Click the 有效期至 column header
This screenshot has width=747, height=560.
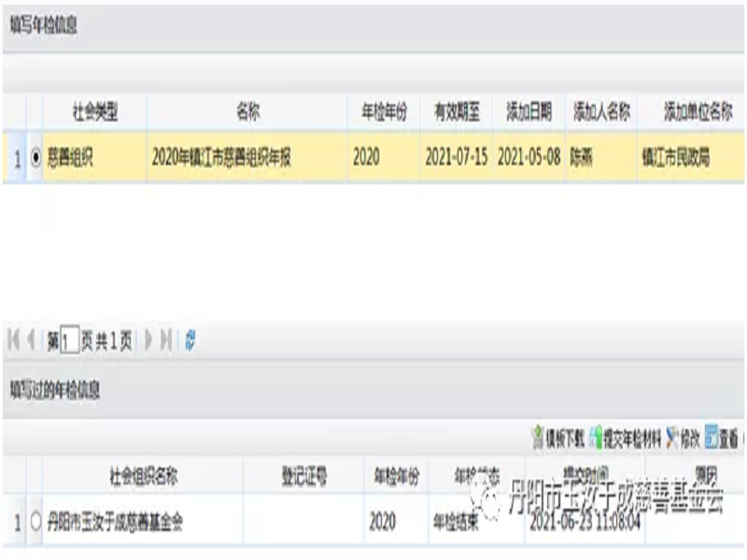pos(457,112)
